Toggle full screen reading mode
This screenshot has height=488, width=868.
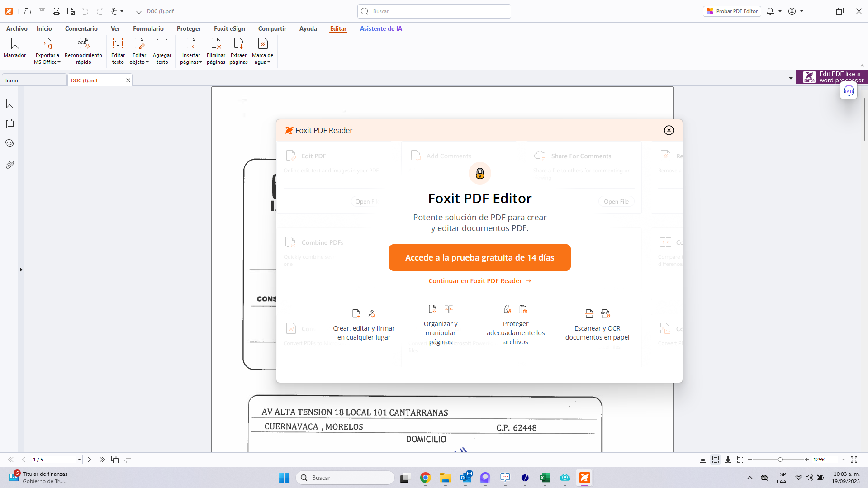coord(854,460)
